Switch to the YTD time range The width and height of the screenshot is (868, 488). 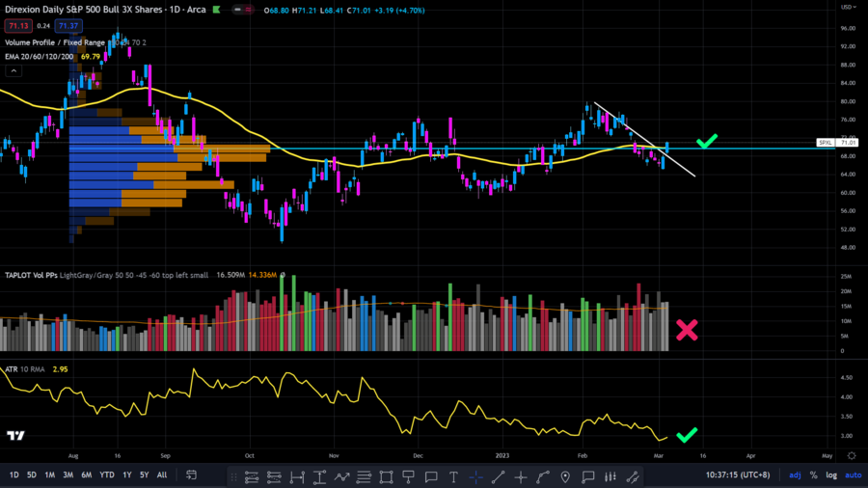pos(106,475)
